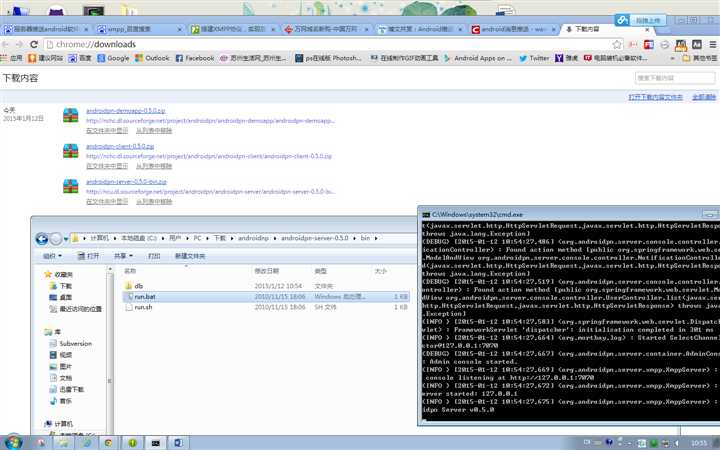This screenshot has height=450, width=720.
Task: Switch to cmd window in taskbar
Action: point(155,443)
